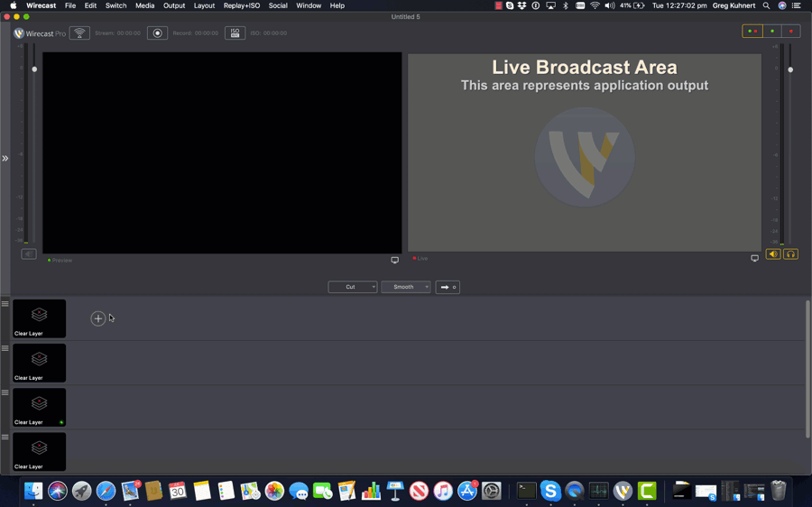
Task: Click the second layer's handle icon
Action: pos(5,348)
